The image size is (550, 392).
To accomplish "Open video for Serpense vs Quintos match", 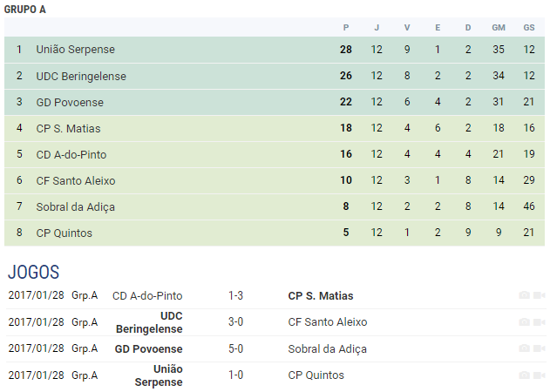I will point(540,375).
